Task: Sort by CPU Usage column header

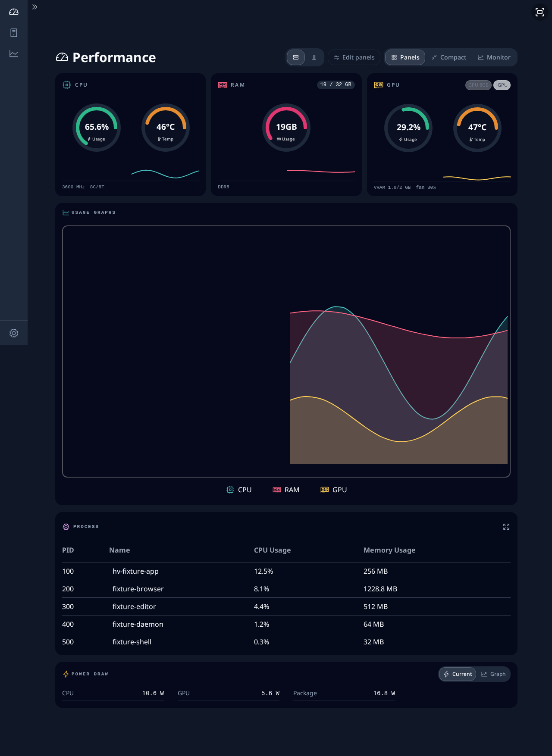Action: pos(272,550)
